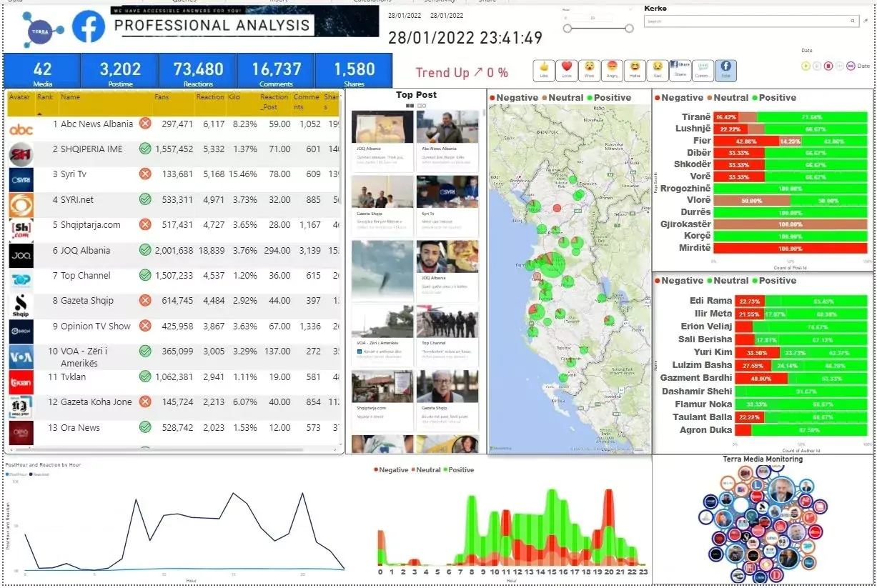This screenshot has width=877, height=588.
Task: Click the Lulzim Basha sentiment row label
Action: [703, 365]
